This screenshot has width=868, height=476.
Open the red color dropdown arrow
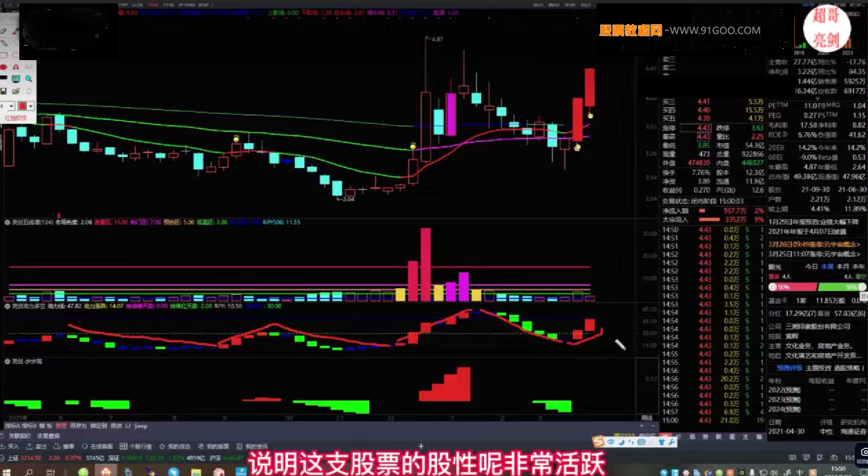coord(31,106)
